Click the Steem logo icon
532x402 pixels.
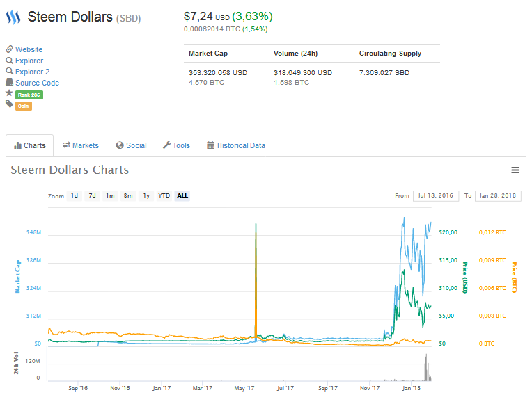(x=13, y=17)
